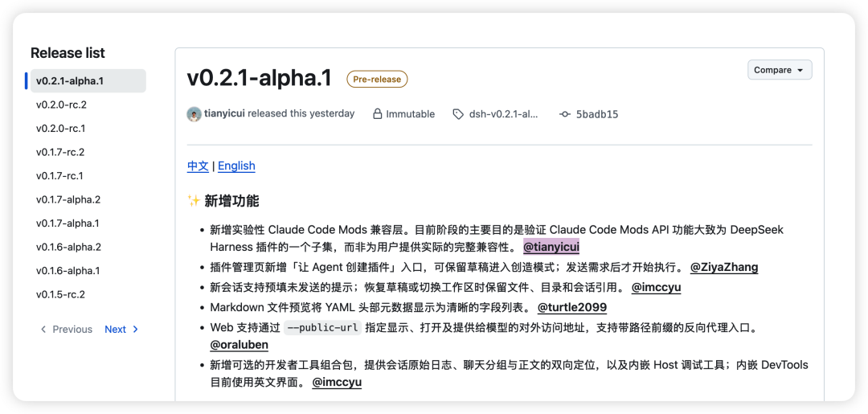Screen dimensions: 868x414
Task: Click the Immutable lock icon
Action: click(378, 114)
